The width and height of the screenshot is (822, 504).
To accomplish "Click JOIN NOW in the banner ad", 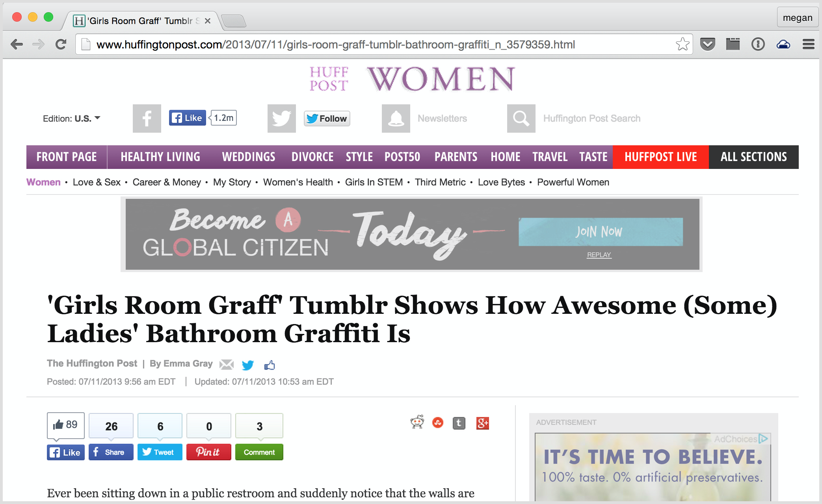I will [601, 232].
